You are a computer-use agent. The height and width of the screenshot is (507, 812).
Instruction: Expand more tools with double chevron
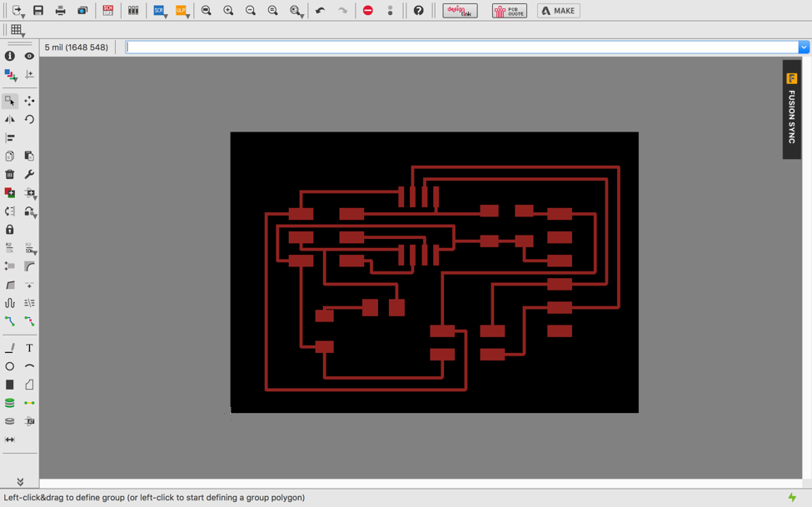(20, 482)
